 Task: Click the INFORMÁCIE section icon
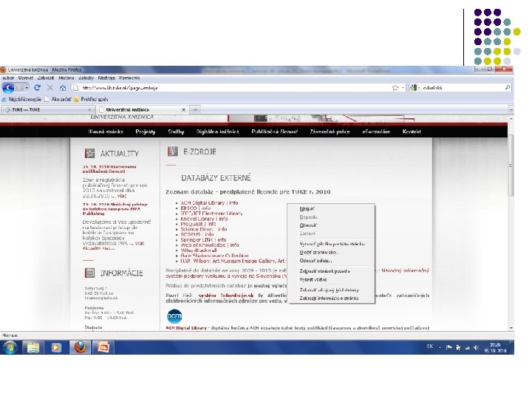tap(89, 273)
